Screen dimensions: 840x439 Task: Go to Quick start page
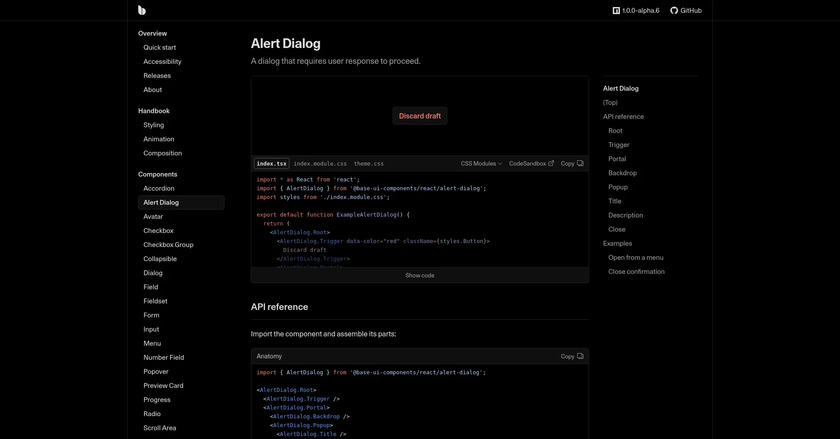point(160,47)
